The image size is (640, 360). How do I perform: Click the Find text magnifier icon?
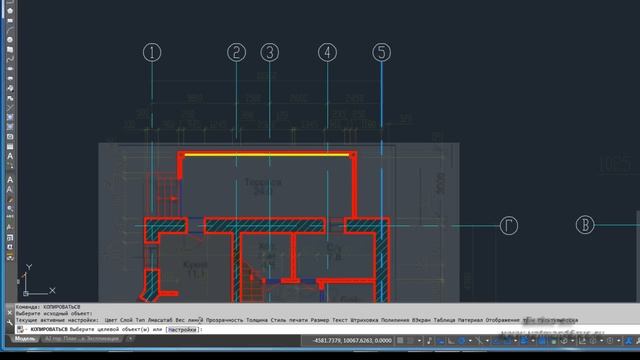click(x=10, y=209)
